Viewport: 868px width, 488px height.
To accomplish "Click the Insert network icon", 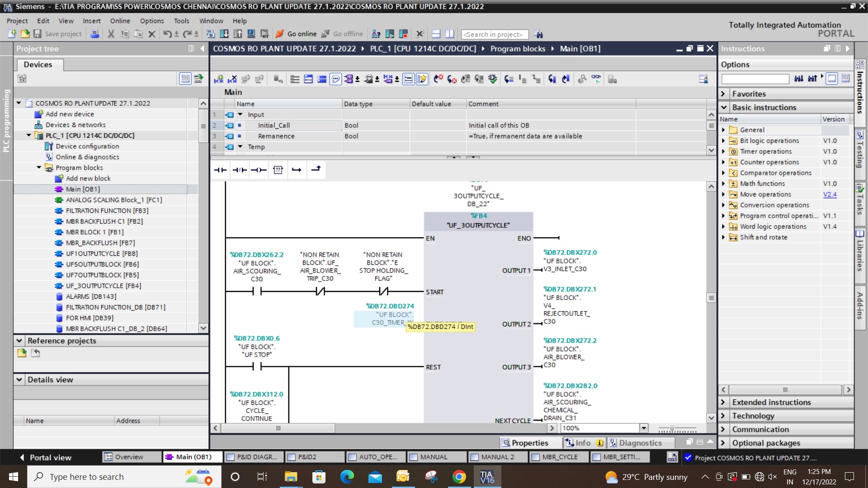I will pyautogui.click(x=219, y=79).
